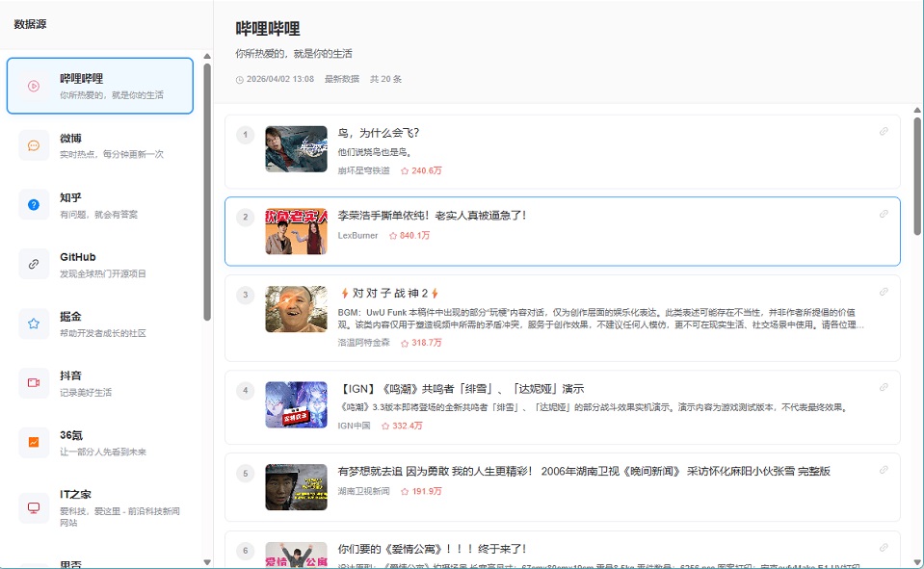This screenshot has width=924, height=569.
Task: Click the GitHub link icon in sidebar
Action: click(34, 264)
